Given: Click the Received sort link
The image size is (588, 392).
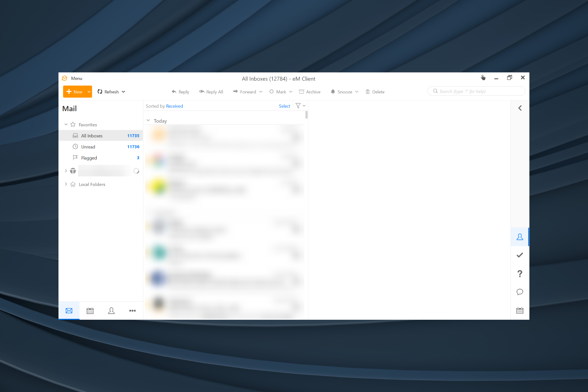Looking at the screenshot, I should [x=174, y=106].
